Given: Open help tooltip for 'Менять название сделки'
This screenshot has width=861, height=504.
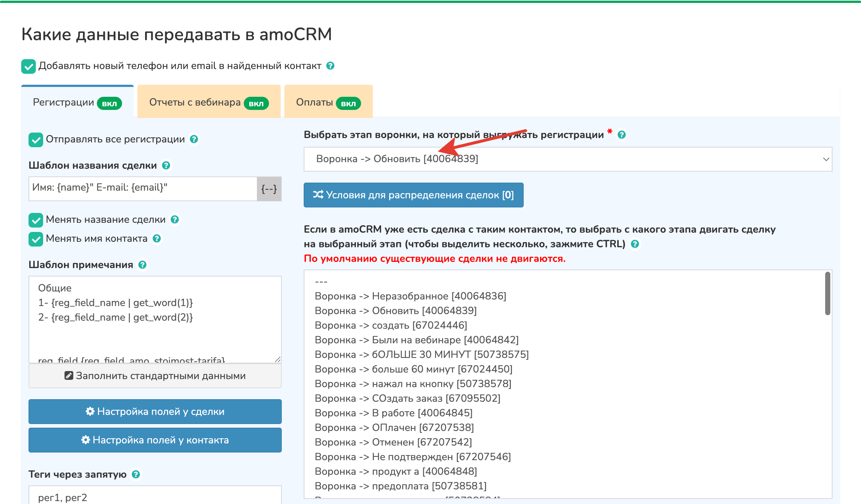Looking at the screenshot, I should point(175,219).
